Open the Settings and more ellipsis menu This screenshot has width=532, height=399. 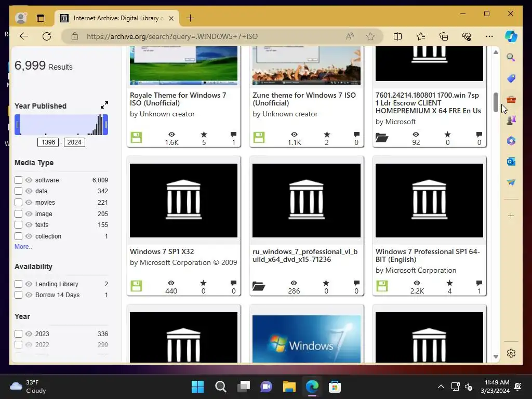coord(489,36)
